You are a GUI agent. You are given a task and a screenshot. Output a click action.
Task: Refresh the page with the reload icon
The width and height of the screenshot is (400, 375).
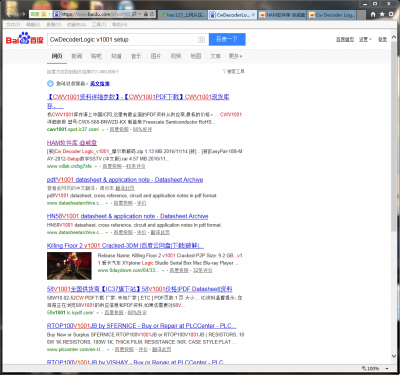click(x=152, y=14)
